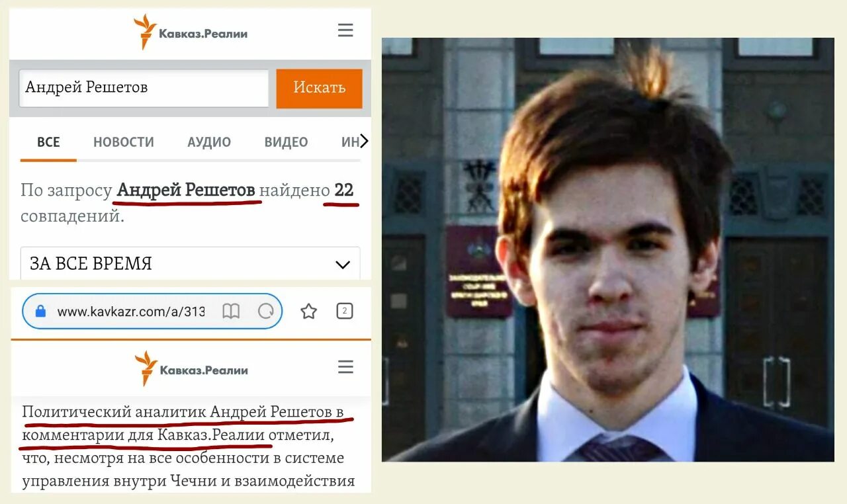Click Кавказ.Реалии torch logo in top header
This screenshot has height=504, width=847.
pos(190,32)
